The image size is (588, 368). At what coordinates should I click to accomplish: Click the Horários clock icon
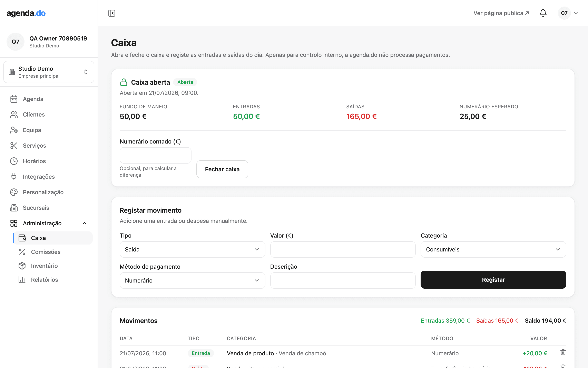click(14, 161)
